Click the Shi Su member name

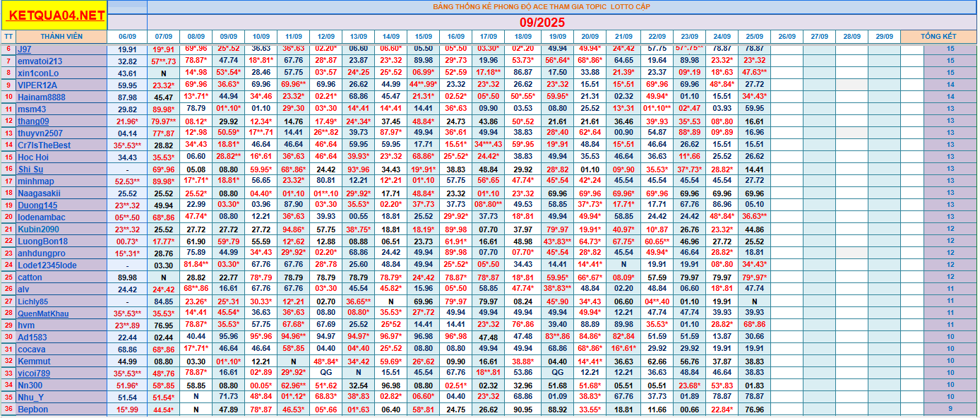coord(30,169)
